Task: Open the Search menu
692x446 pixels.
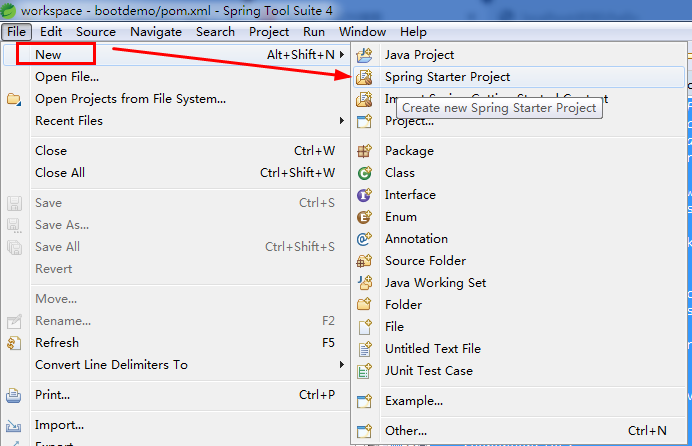Action: 215,32
